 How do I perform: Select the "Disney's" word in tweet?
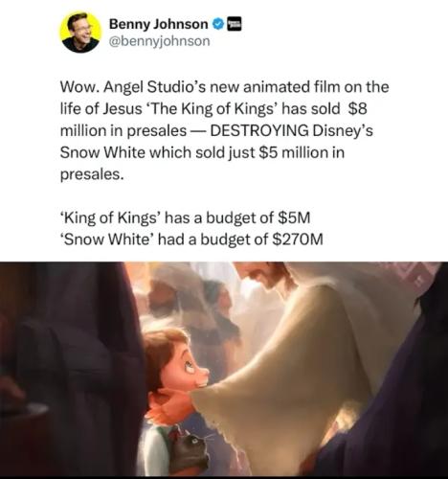(x=343, y=130)
